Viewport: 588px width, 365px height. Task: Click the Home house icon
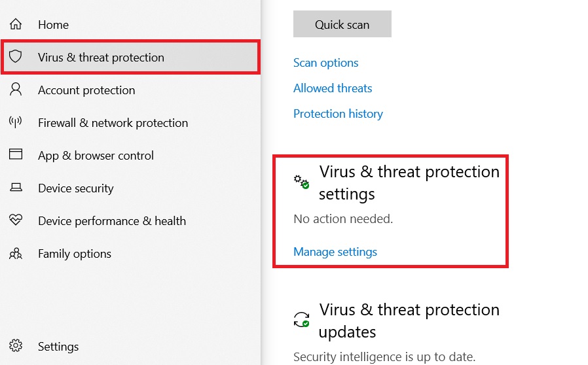[x=16, y=25]
